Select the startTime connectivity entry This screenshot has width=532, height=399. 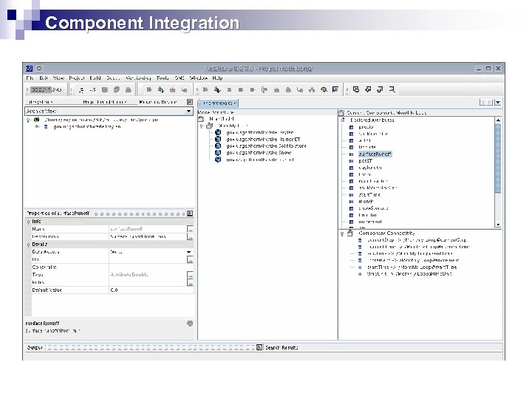click(x=412, y=267)
